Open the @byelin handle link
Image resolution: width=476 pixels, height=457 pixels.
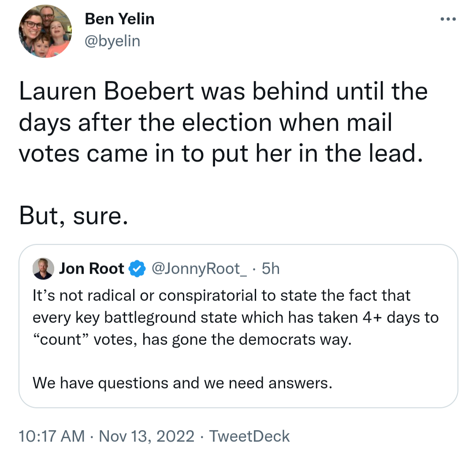112,41
